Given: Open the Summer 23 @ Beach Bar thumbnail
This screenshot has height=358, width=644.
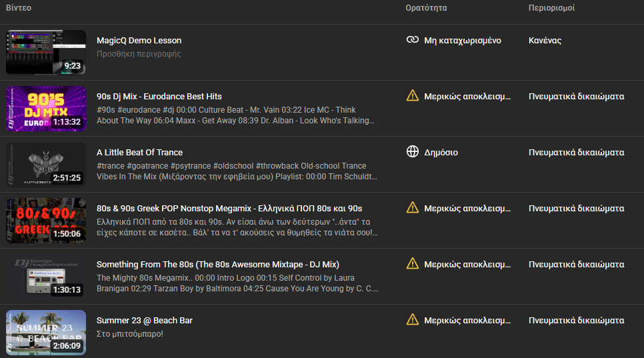Looking at the screenshot, I should click(x=46, y=332).
